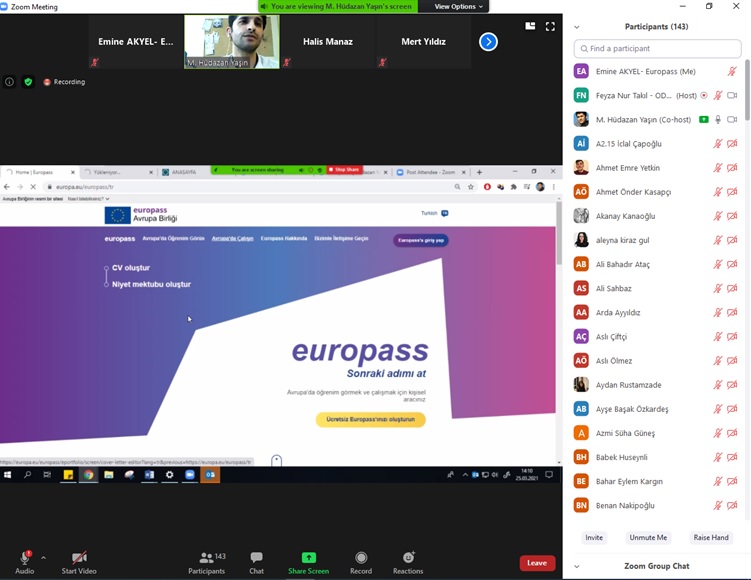751x580 pixels.
Task: Click the Niyet mektubu oluştur link
Action: pyautogui.click(x=151, y=284)
